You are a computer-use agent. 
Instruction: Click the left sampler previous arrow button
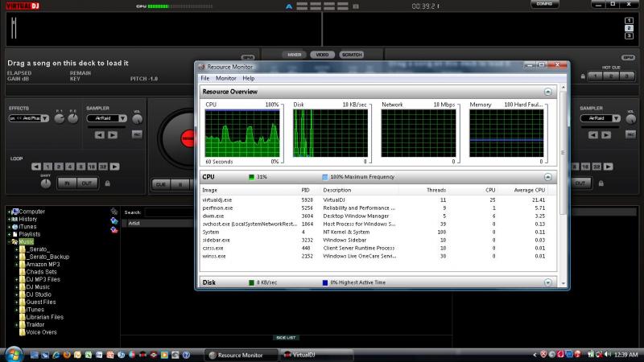tap(99, 134)
